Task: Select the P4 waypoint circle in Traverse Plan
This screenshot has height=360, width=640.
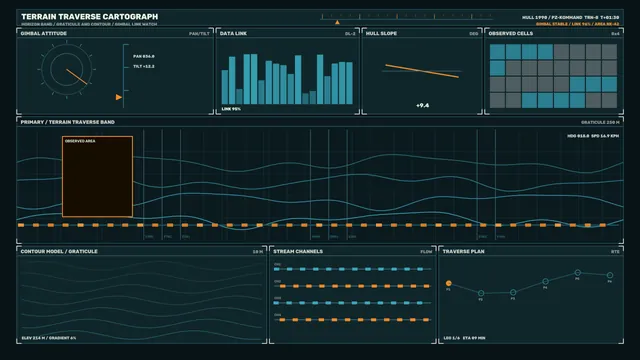Action: click(x=545, y=281)
